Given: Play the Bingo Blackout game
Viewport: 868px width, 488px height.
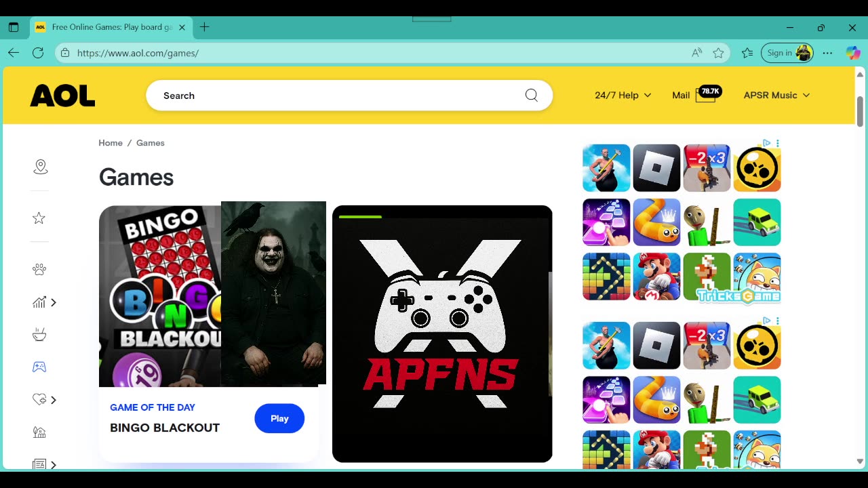Looking at the screenshot, I should point(279,419).
